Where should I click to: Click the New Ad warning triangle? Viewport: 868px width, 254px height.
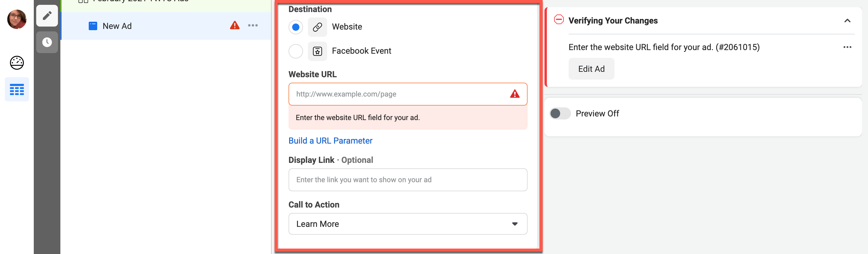pos(235,26)
